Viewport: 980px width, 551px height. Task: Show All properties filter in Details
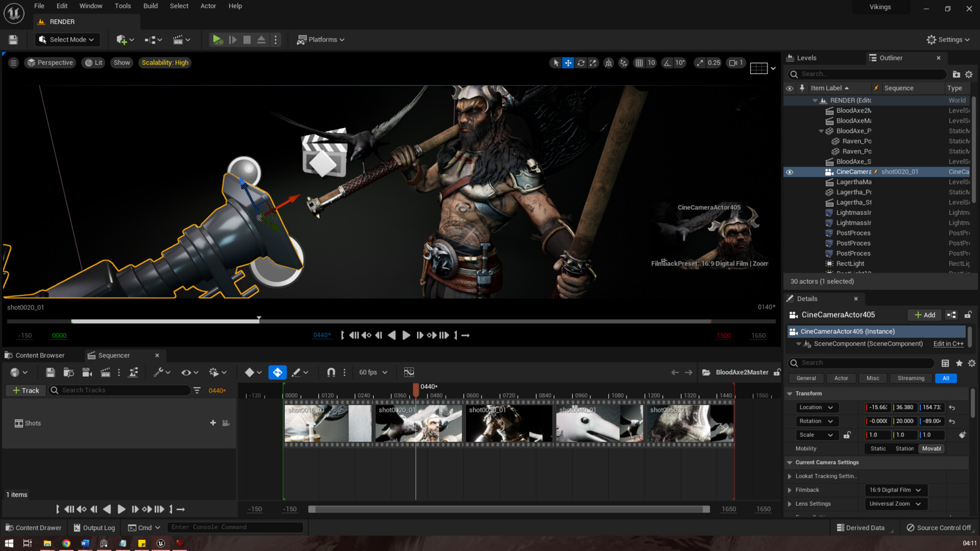946,378
